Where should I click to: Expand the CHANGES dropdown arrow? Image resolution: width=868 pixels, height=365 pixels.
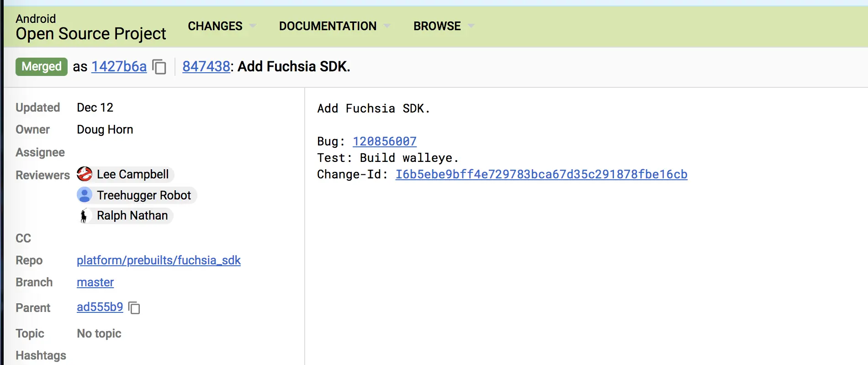(253, 26)
